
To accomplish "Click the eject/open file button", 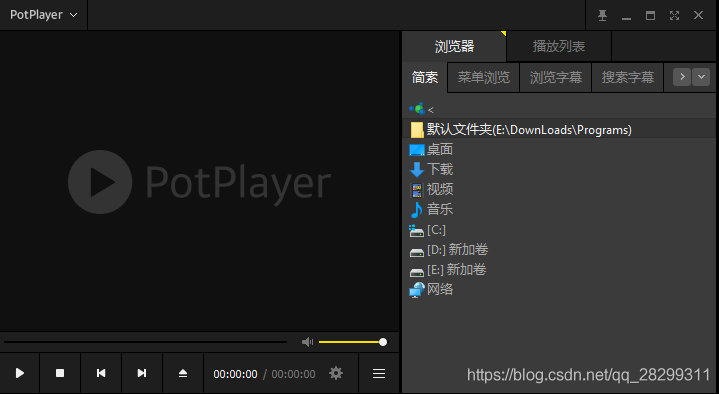I will (183, 373).
